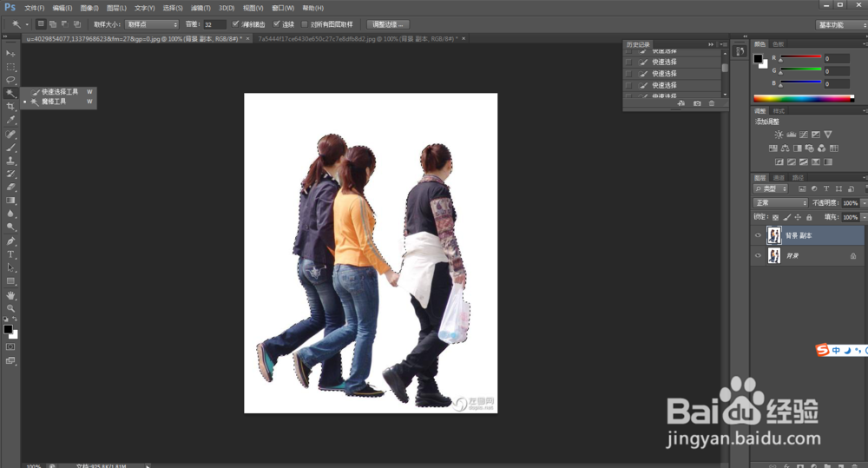Screen dimensions: 868x468
Task: Click the 调整边缘 button
Action: tap(387, 24)
